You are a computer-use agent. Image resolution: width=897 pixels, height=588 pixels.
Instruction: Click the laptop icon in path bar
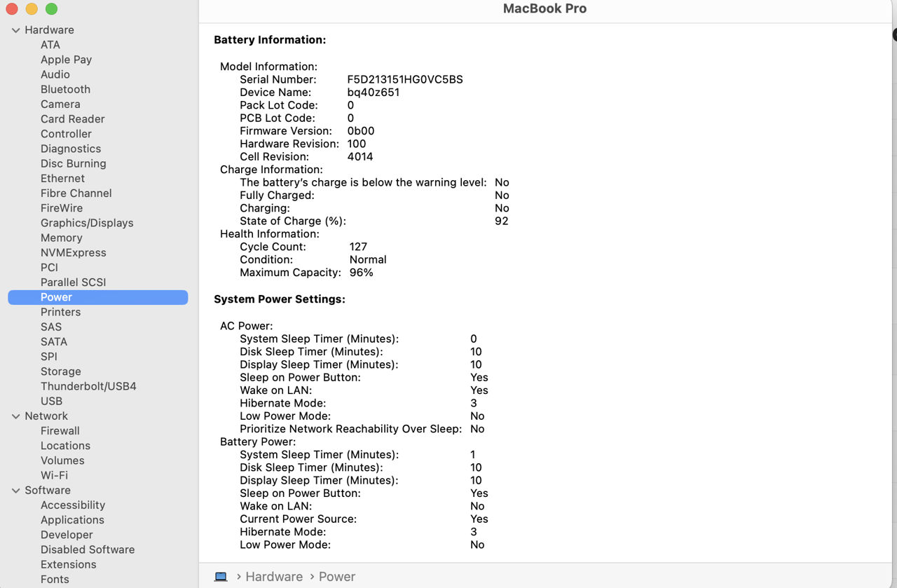pyautogui.click(x=221, y=577)
